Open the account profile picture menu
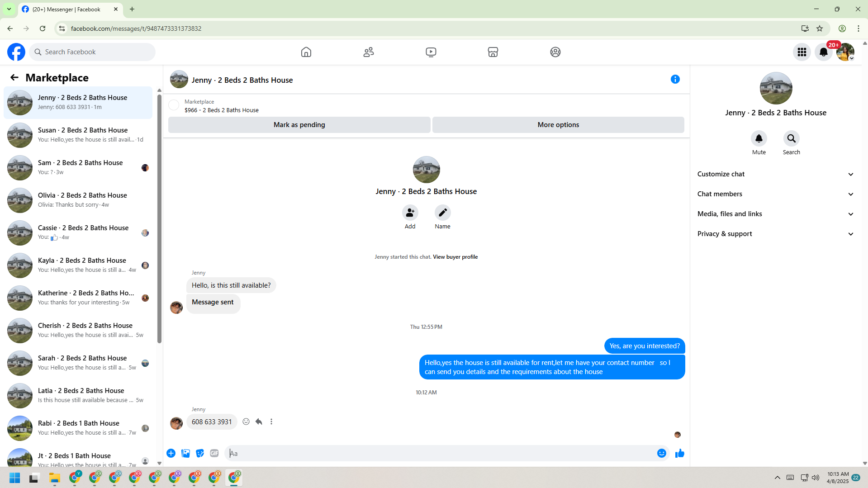Image resolution: width=868 pixels, height=488 pixels. tap(845, 52)
